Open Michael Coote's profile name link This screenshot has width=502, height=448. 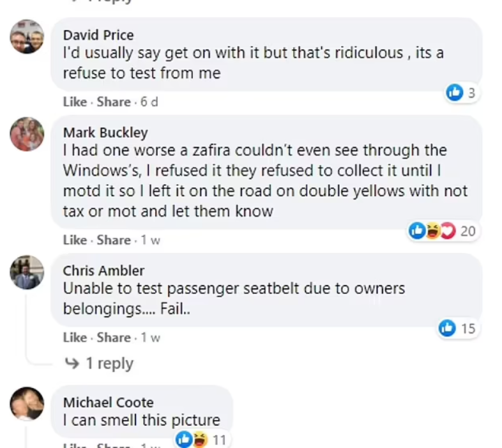click(x=108, y=402)
